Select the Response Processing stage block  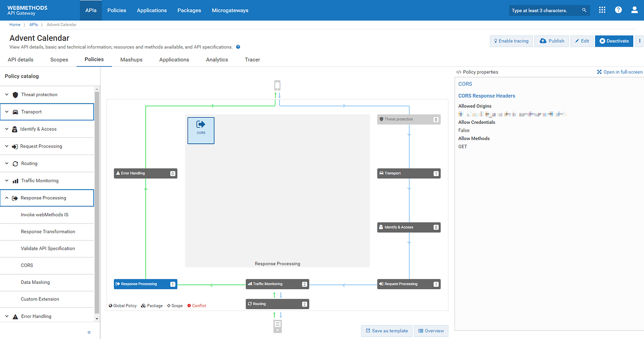[x=146, y=284]
